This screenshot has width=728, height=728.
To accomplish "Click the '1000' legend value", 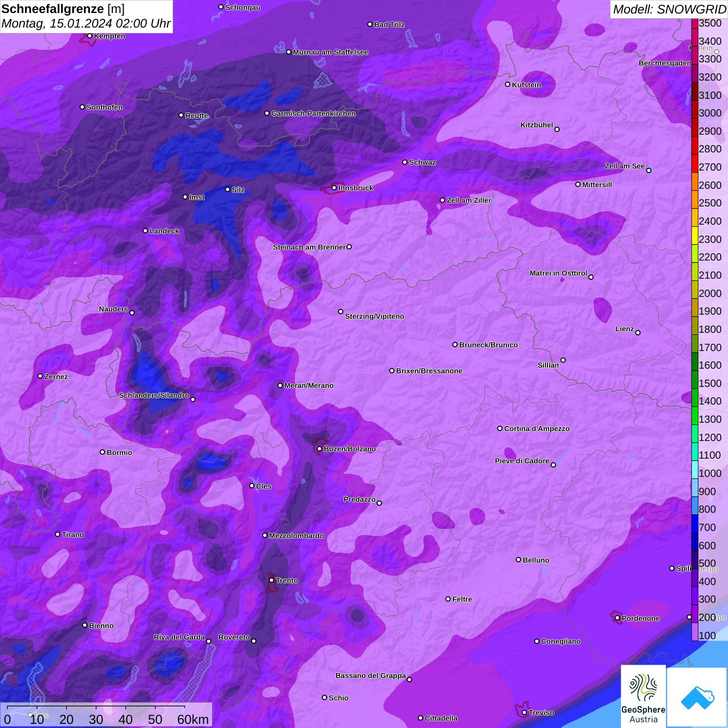I will 710,473.
